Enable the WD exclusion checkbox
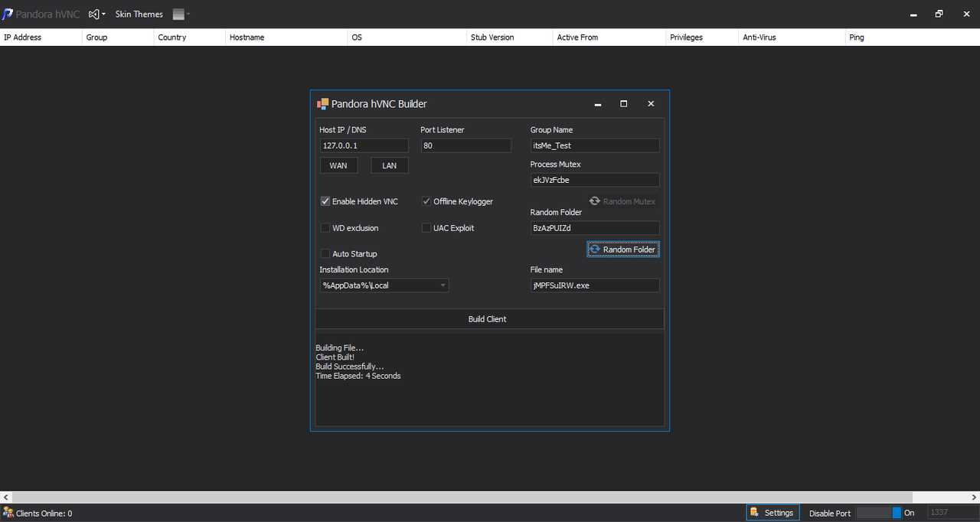 click(x=325, y=228)
